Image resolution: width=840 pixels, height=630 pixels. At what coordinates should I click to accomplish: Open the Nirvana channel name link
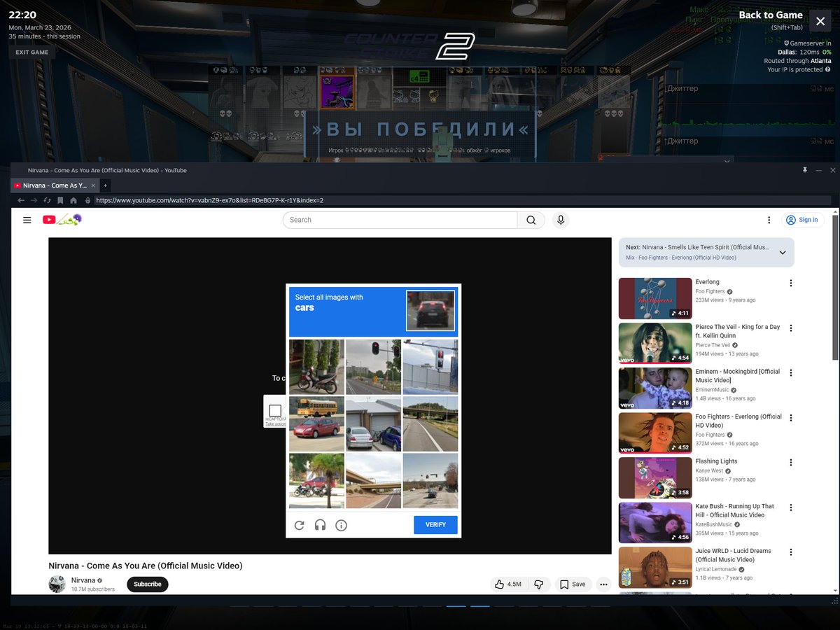point(83,580)
